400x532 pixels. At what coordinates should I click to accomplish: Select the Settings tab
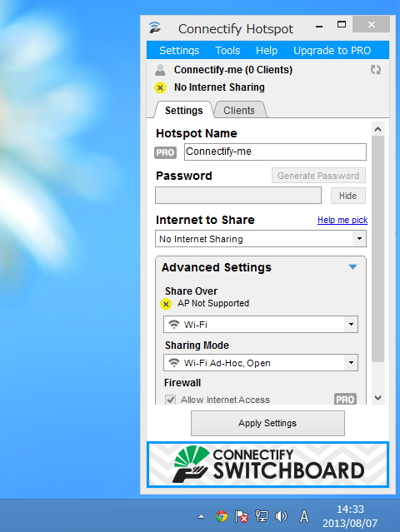click(x=183, y=110)
